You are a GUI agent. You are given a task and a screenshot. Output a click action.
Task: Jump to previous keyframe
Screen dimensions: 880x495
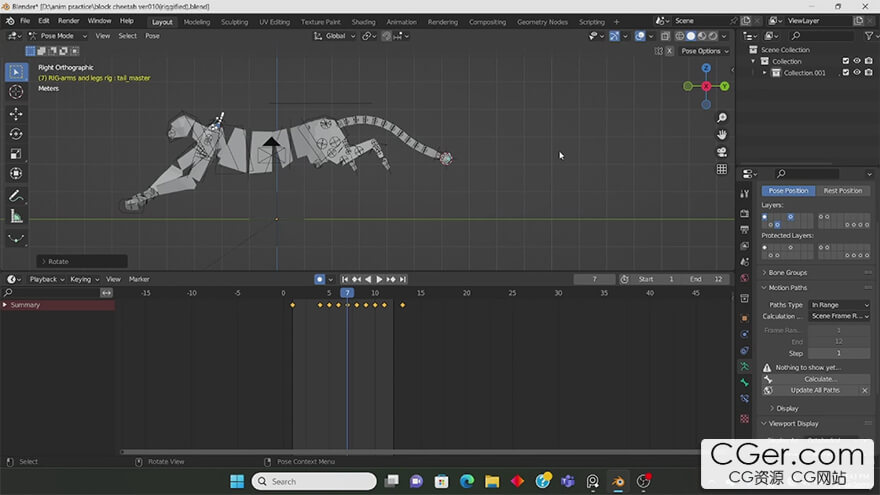tap(356, 279)
